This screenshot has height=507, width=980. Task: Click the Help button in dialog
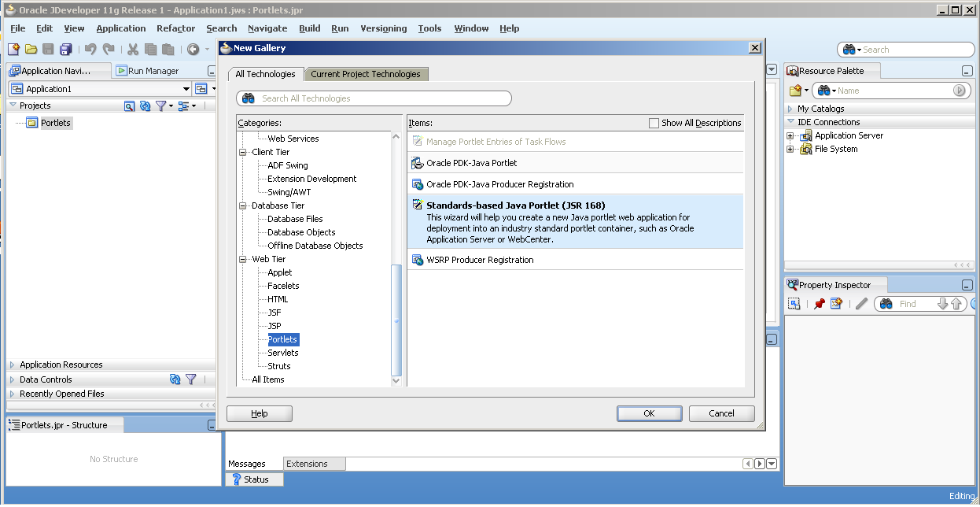point(260,413)
